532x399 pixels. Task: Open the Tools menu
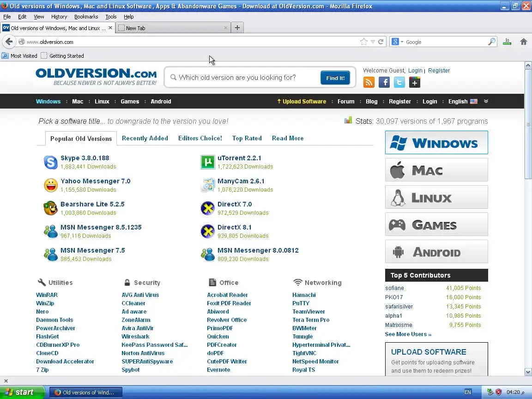pyautogui.click(x=111, y=17)
